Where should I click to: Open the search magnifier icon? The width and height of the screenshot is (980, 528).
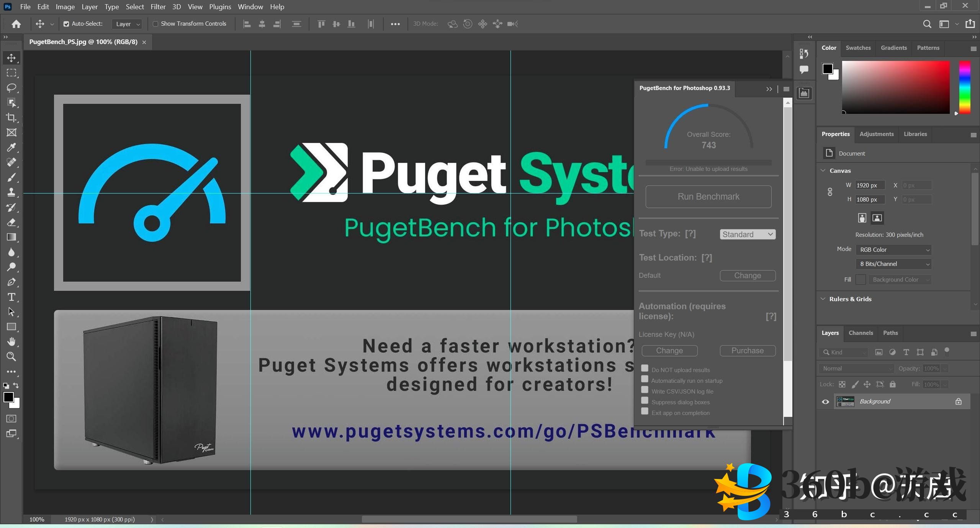[927, 24]
